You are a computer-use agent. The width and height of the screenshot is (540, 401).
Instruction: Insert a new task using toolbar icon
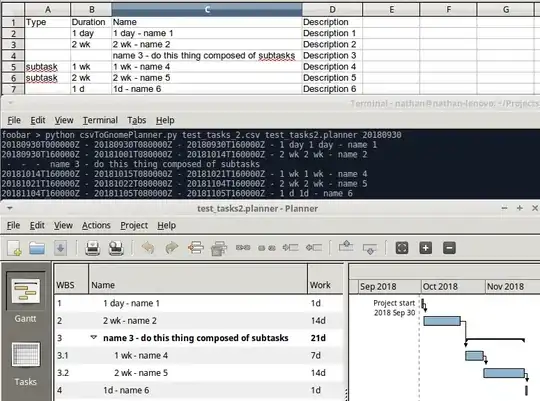[x=196, y=248]
